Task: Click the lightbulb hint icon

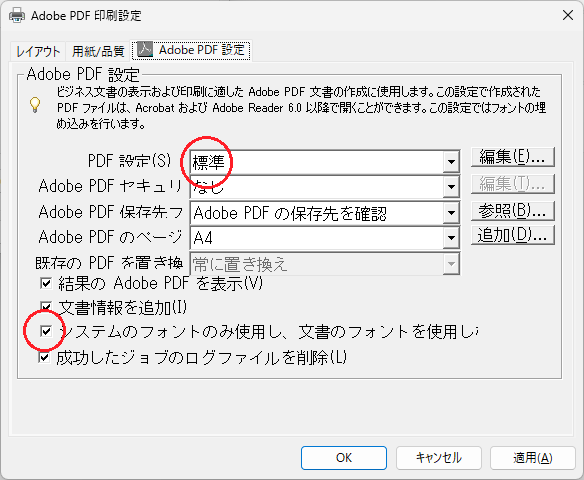Action: coord(35,105)
